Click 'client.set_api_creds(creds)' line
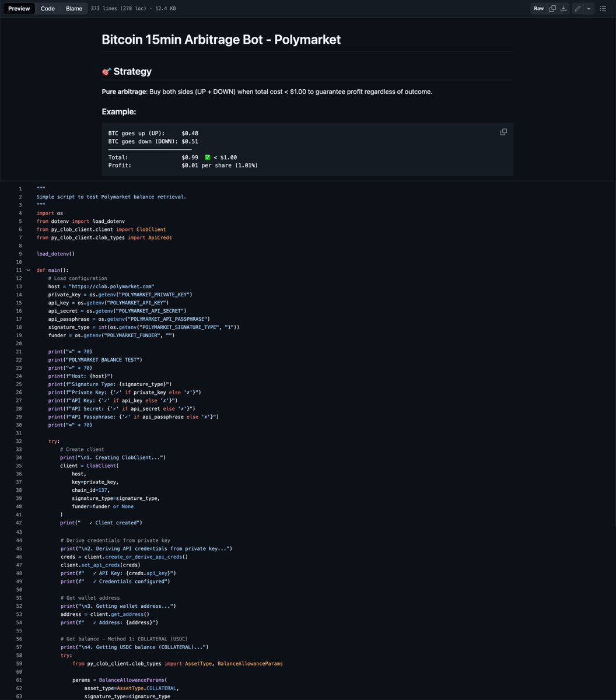Screen dimensions: 616x700 pyautogui.click(x=100, y=565)
